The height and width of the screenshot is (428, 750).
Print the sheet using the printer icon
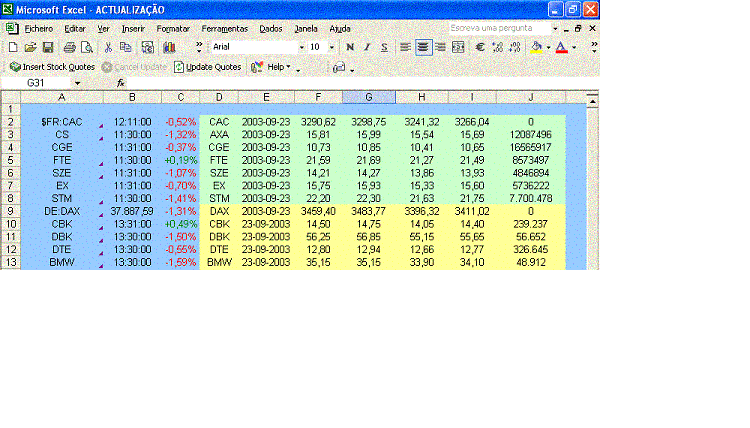pos(69,47)
